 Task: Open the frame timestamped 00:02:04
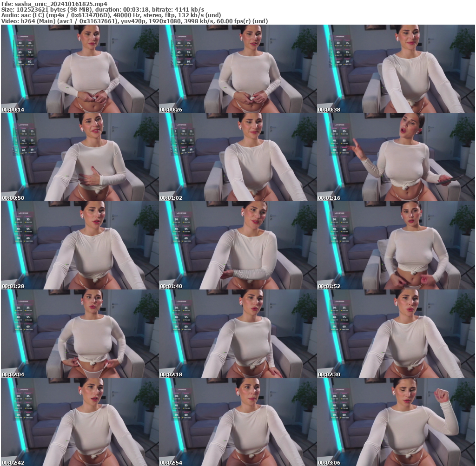[79, 334]
